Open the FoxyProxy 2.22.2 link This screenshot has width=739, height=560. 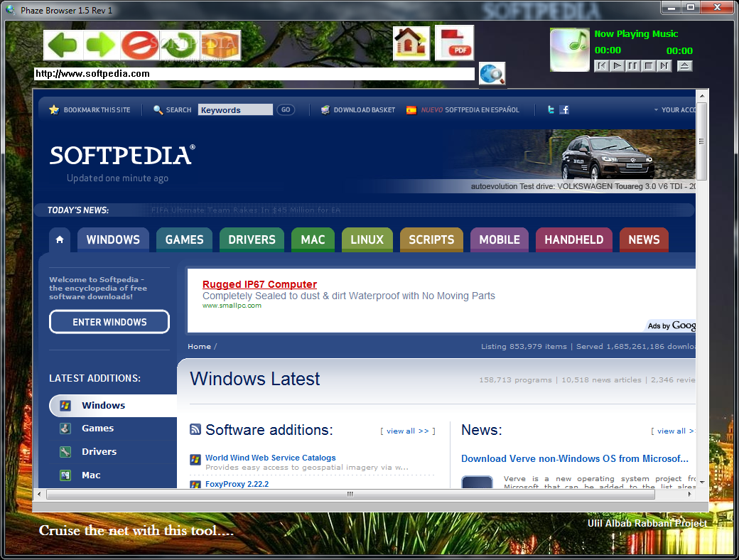click(237, 484)
